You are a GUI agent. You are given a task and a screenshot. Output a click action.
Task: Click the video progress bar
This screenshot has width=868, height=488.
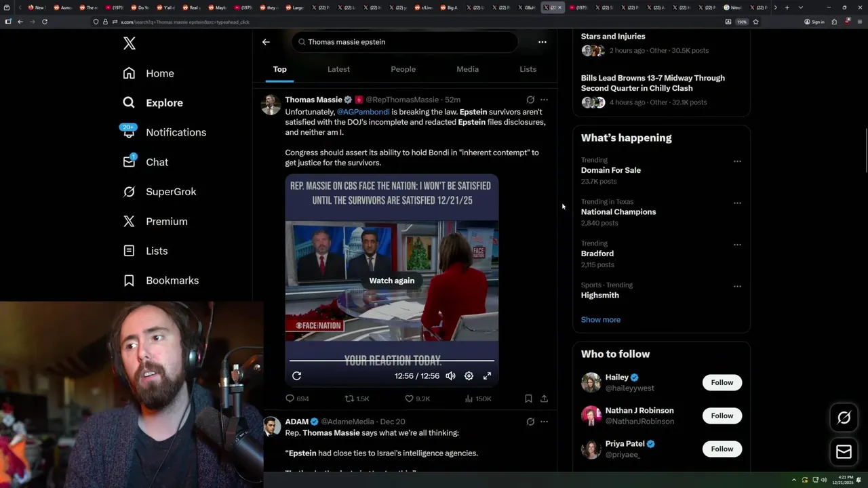point(391,361)
